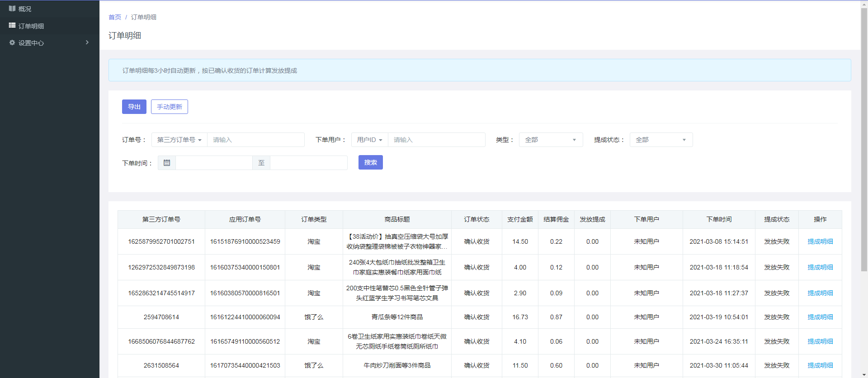This screenshot has height=378, width=868.
Task: Open 提成明细 for order 2631508564
Action: pos(820,365)
